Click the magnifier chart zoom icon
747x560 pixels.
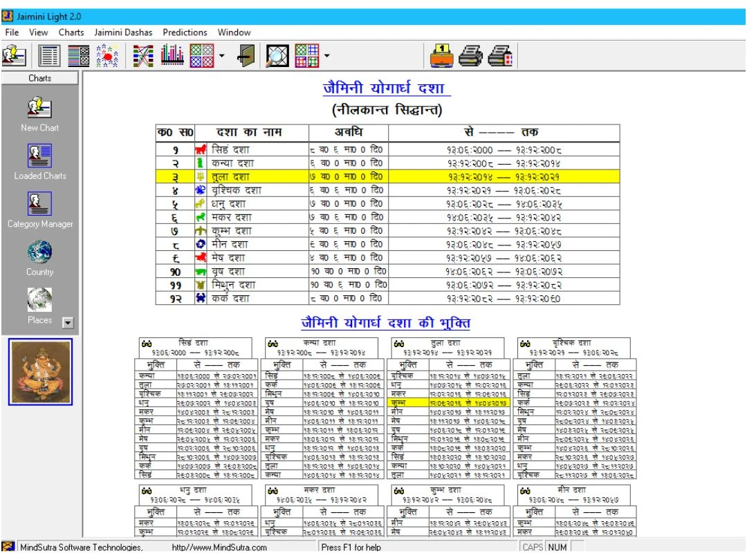pyautogui.click(x=277, y=55)
